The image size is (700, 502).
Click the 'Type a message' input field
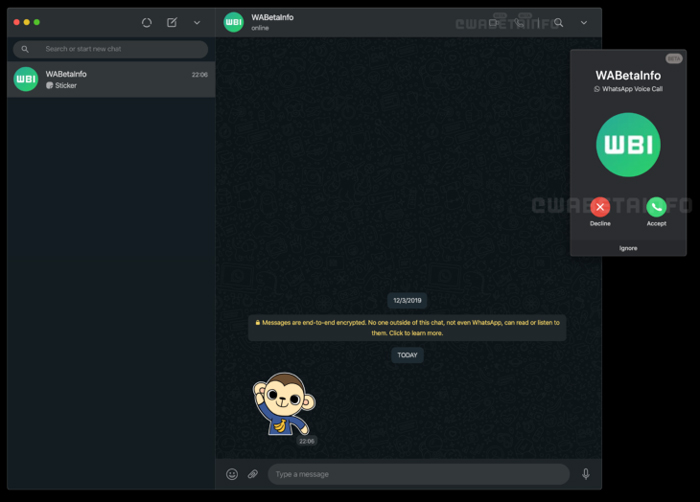tap(419, 474)
